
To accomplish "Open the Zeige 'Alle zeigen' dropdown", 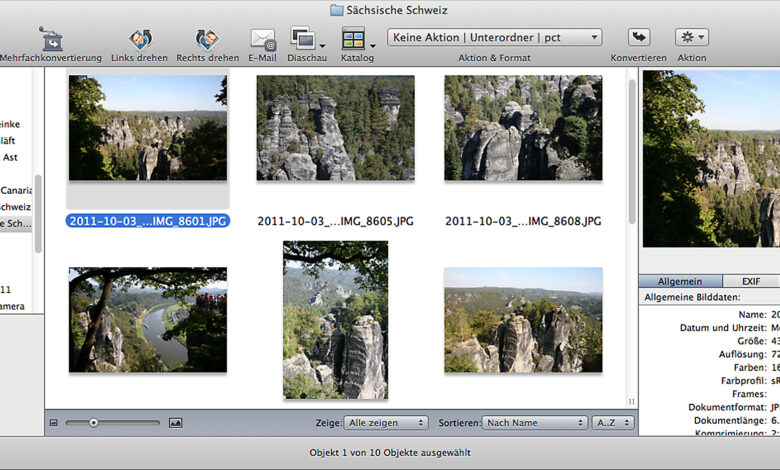I will click(386, 423).
